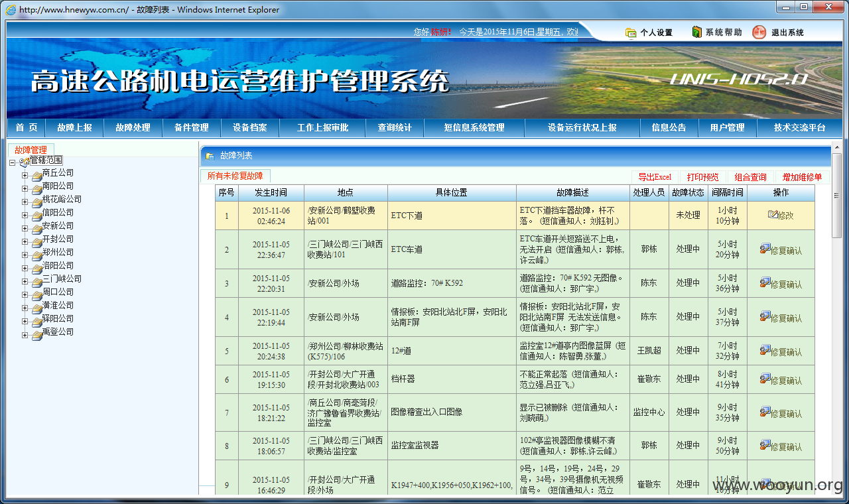Open the 查询统计 menu

(x=395, y=127)
